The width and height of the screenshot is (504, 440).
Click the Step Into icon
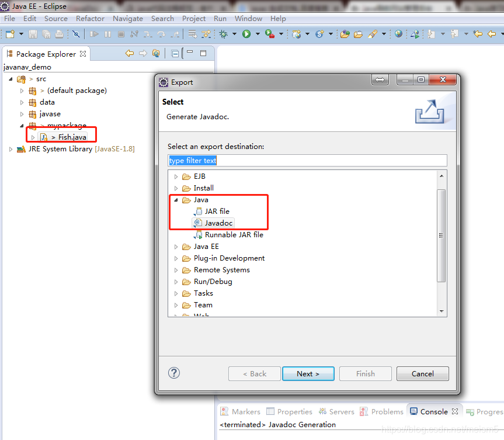tap(148, 34)
